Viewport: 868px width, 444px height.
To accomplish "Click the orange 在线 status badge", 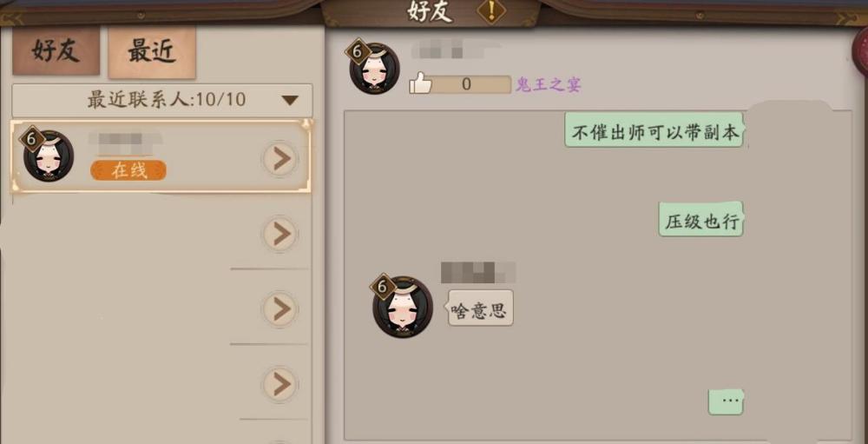I will [x=128, y=170].
